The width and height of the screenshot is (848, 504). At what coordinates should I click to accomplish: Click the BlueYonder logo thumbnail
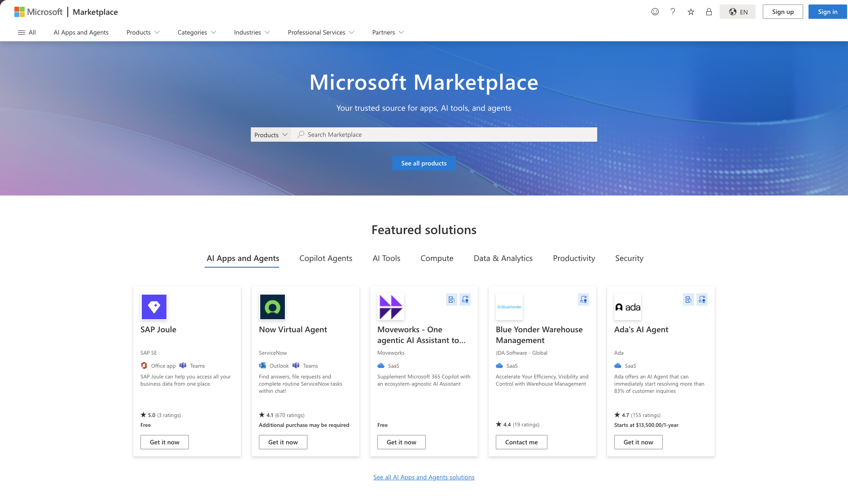tap(509, 307)
